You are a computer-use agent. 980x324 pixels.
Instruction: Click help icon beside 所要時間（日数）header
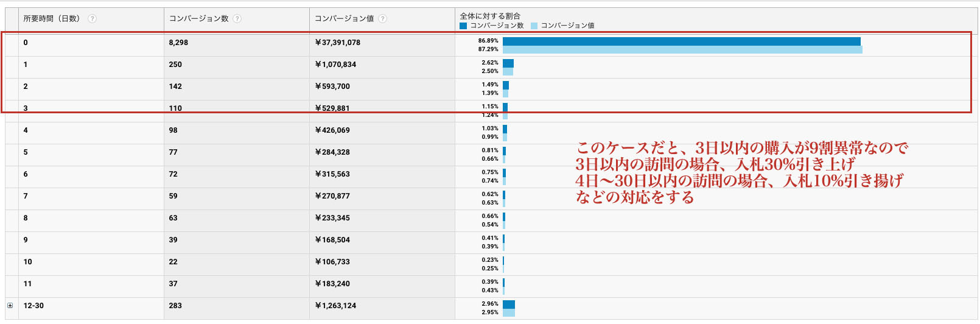(x=92, y=19)
